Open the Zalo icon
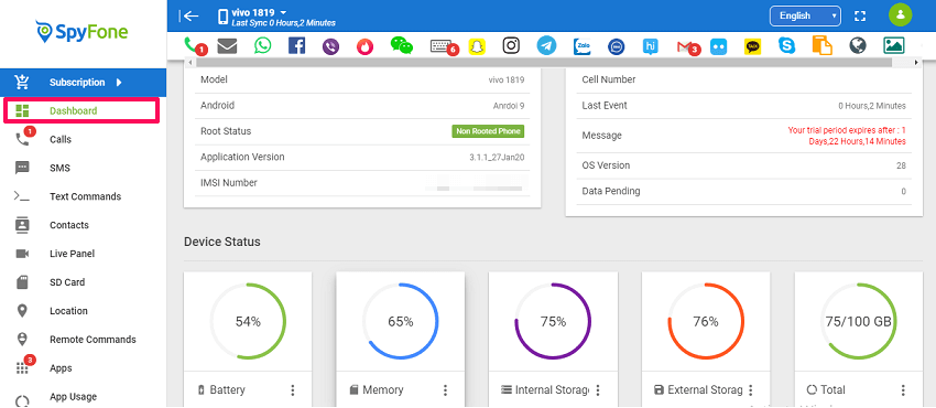The image size is (936, 408). click(582, 46)
